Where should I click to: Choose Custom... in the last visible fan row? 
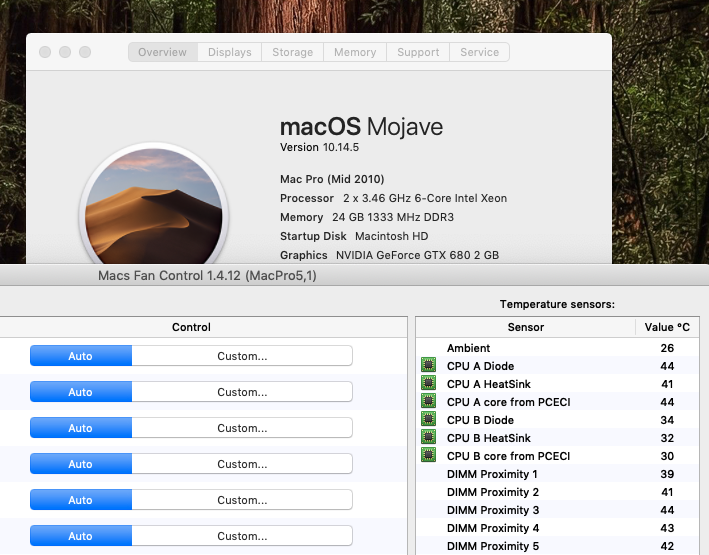[242, 536]
